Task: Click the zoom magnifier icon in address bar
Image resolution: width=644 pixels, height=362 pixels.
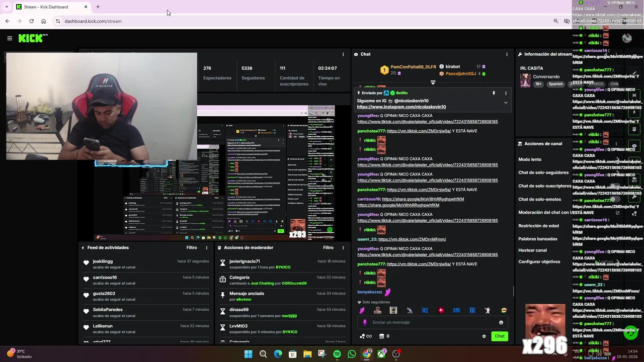Action: click(555, 21)
